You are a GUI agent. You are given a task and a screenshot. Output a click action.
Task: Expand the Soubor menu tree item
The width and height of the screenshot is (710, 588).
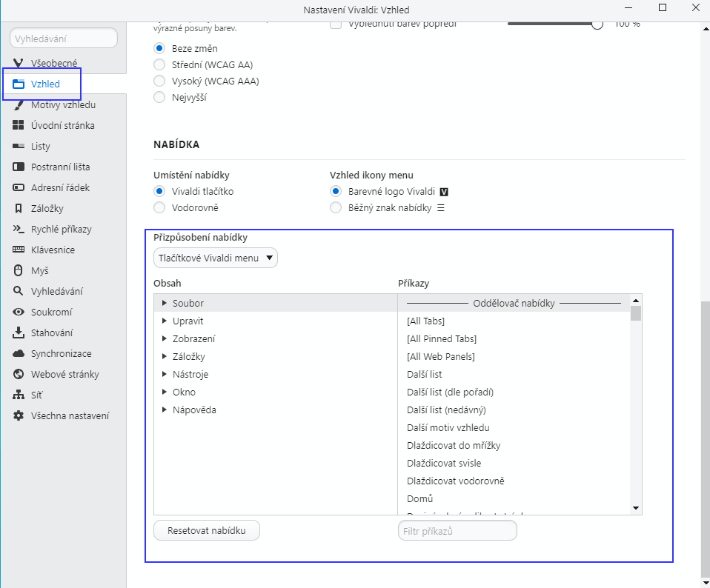click(165, 303)
